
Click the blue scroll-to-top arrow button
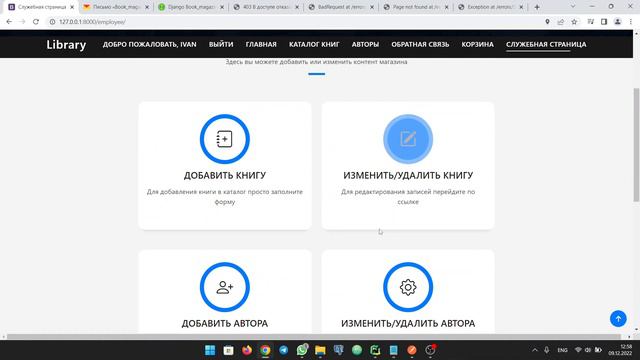(x=618, y=318)
